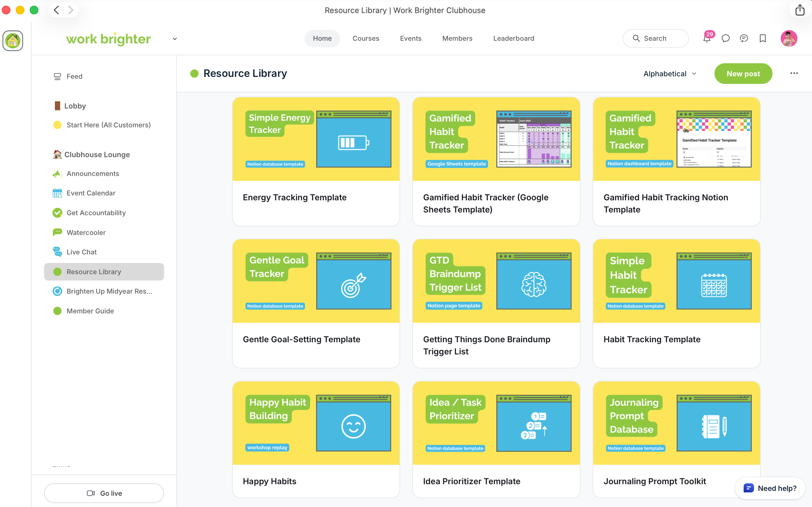Click the community house logo icon
The image size is (812, 507).
tap(13, 40)
